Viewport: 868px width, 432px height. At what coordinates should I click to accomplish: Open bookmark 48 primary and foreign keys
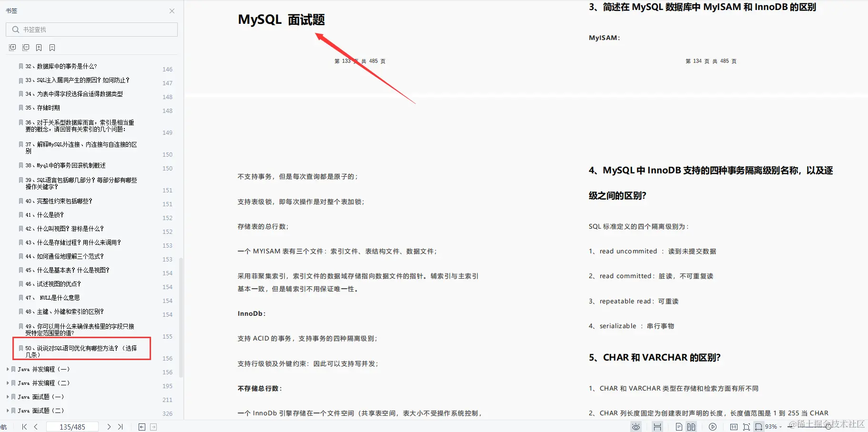(x=64, y=312)
